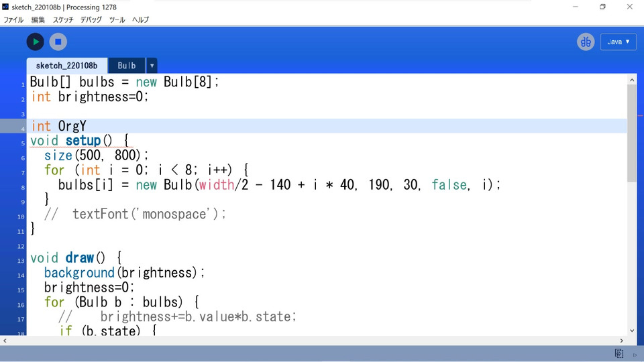Viewport: 644px width, 362px height.
Task: Open the スケッチ menu
Action: pyautogui.click(x=63, y=19)
